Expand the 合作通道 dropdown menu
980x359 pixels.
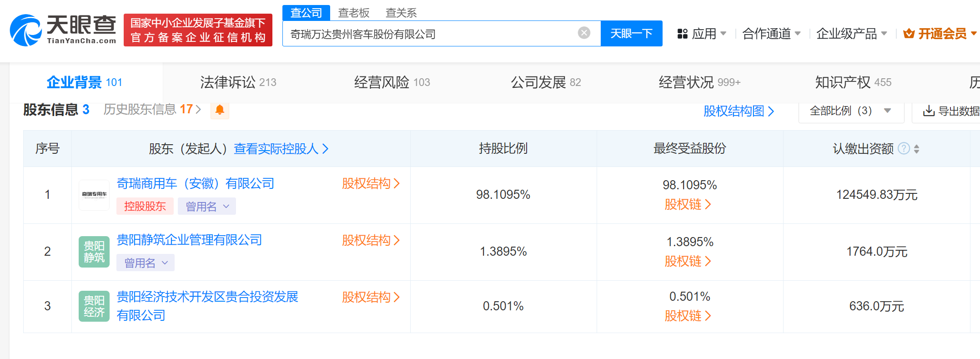[x=797, y=34]
